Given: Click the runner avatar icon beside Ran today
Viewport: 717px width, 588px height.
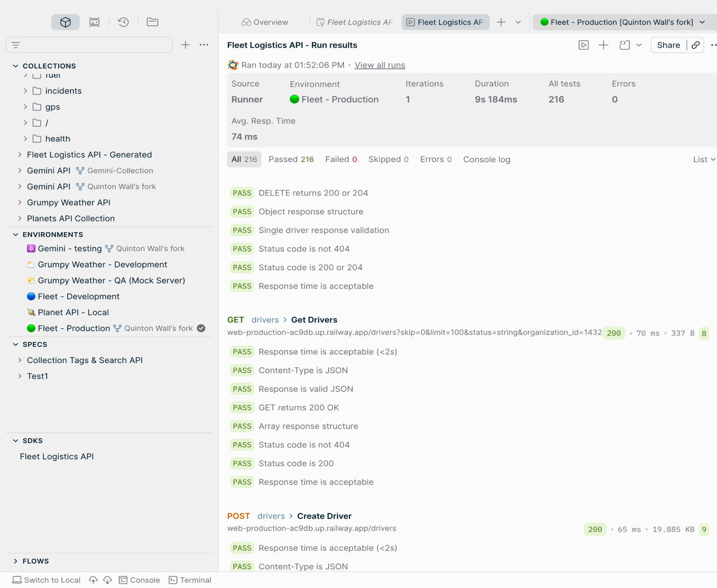Looking at the screenshot, I should 233,65.
